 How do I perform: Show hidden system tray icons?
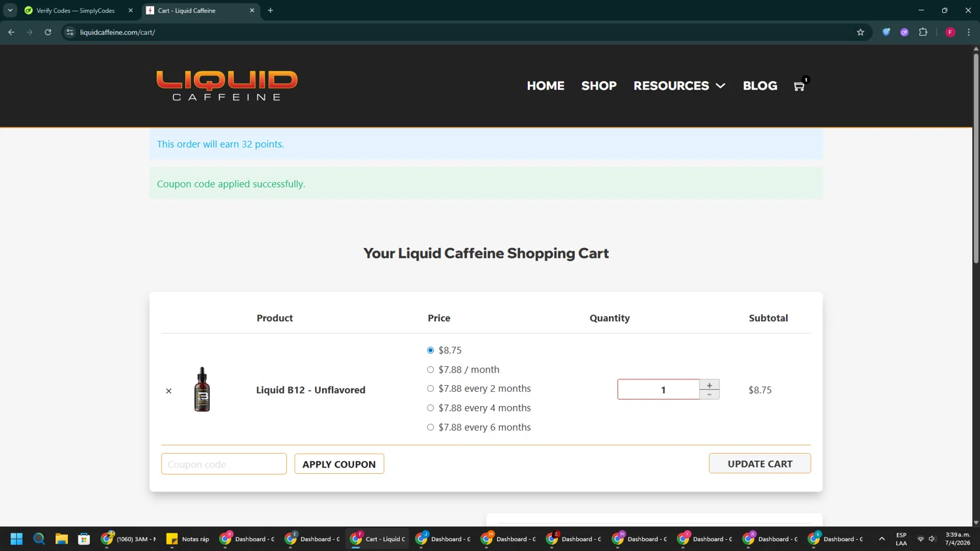point(881,539)
